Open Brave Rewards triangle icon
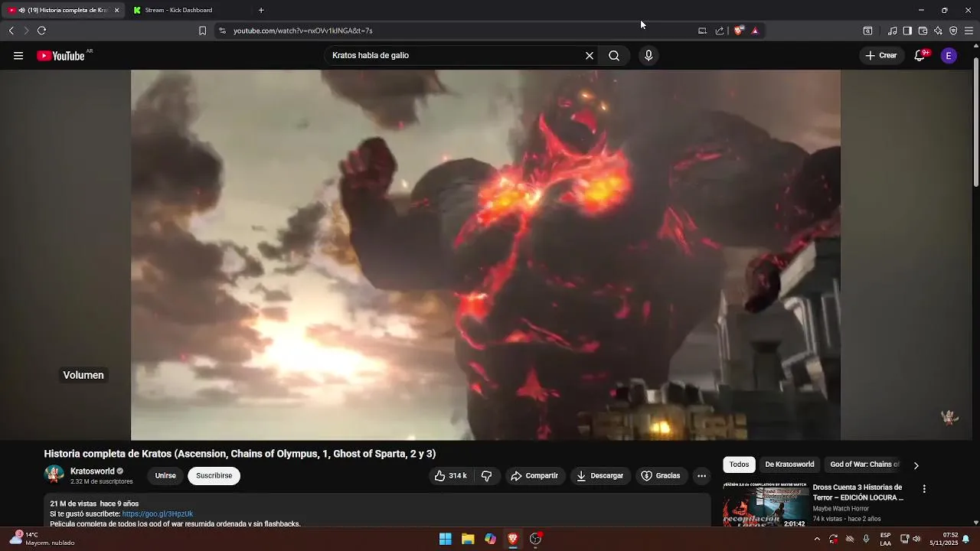980x551 pixels. pos(755,31)
